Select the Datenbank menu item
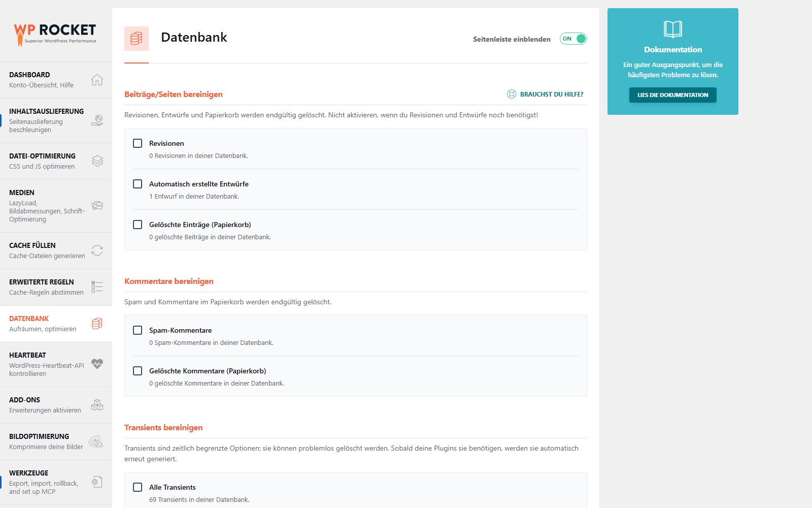 point(56,324)
